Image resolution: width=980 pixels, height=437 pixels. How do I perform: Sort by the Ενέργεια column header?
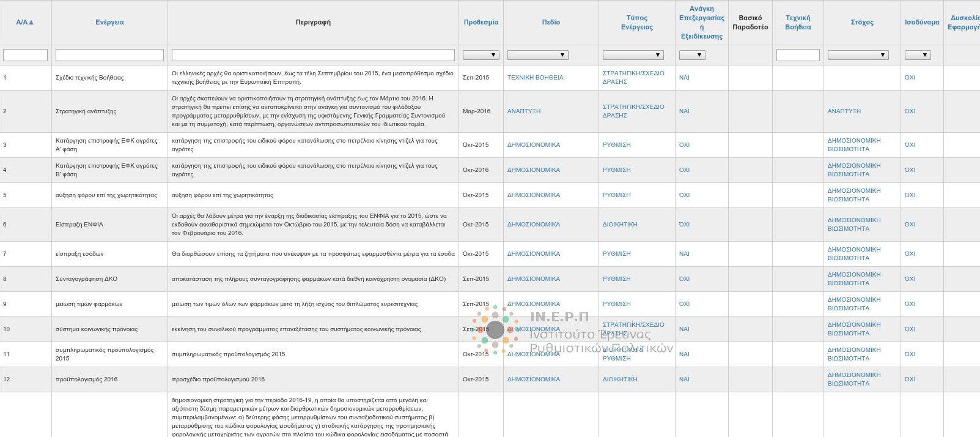(x=109, y=22)
